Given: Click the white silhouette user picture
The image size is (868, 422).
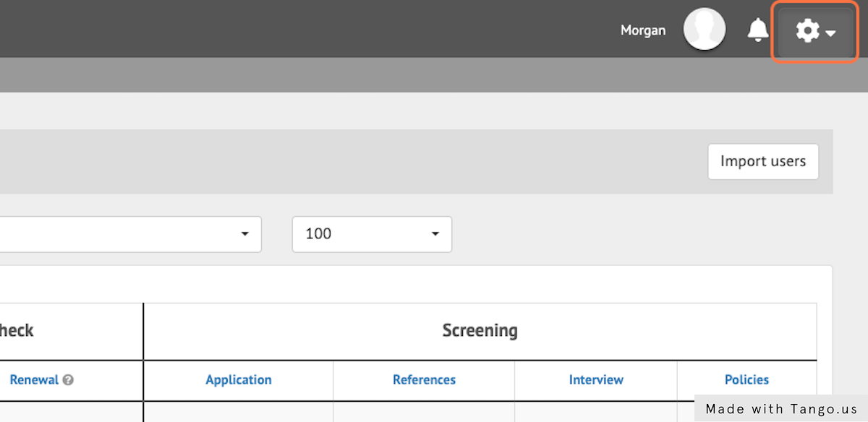Looking at the screenshot, I should (704, 29).
